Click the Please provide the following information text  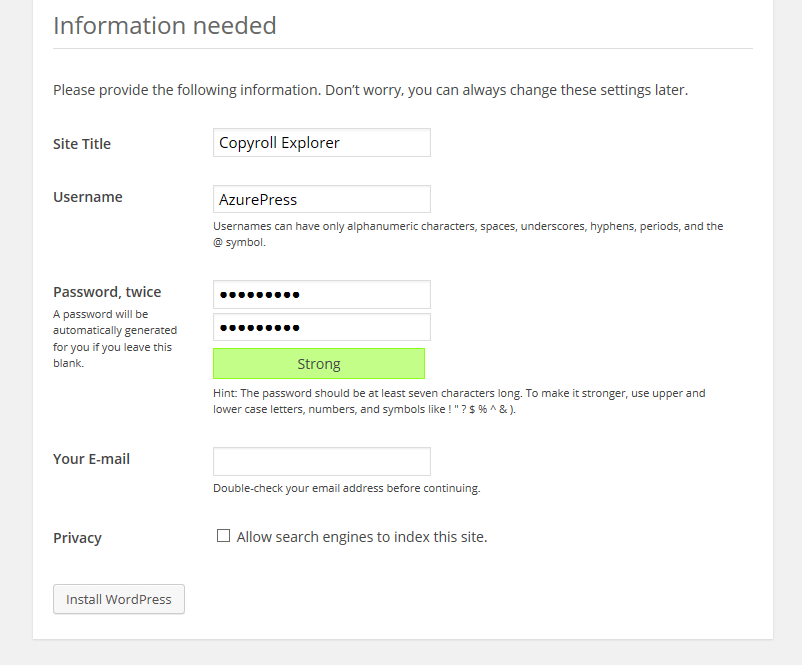[371, 90]
